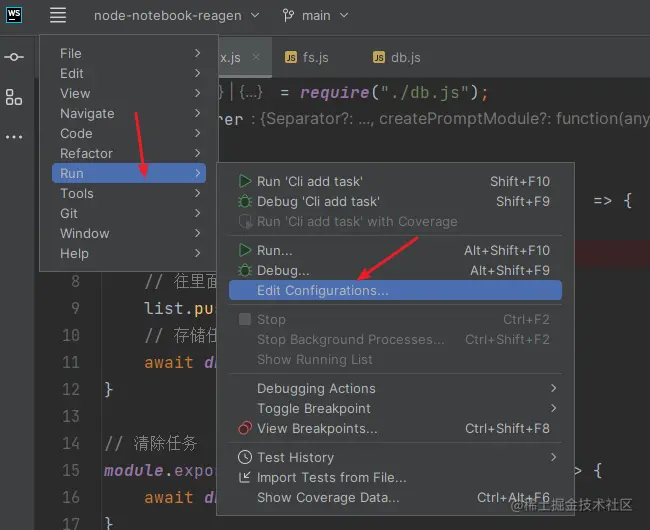The width and height of the screenshot is (650, 530).
Task: Click the 'module' keyword on line 15
Action: (x=133, y=470)
